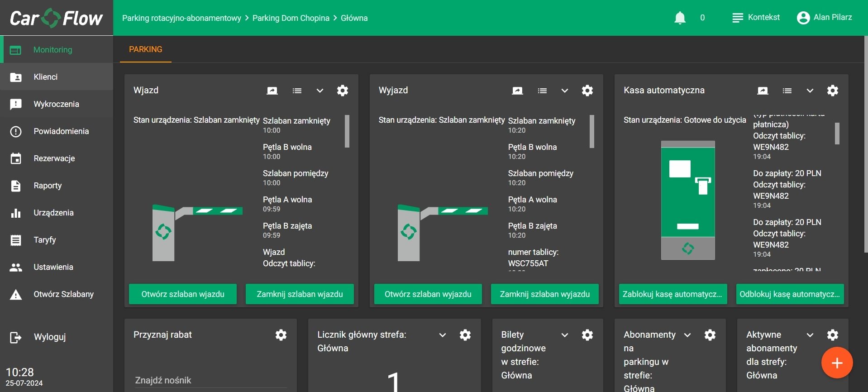868x392 pixels.
Task: Expand the Bilety godzinowe panel chevron
Action: (x=564, y=335)
